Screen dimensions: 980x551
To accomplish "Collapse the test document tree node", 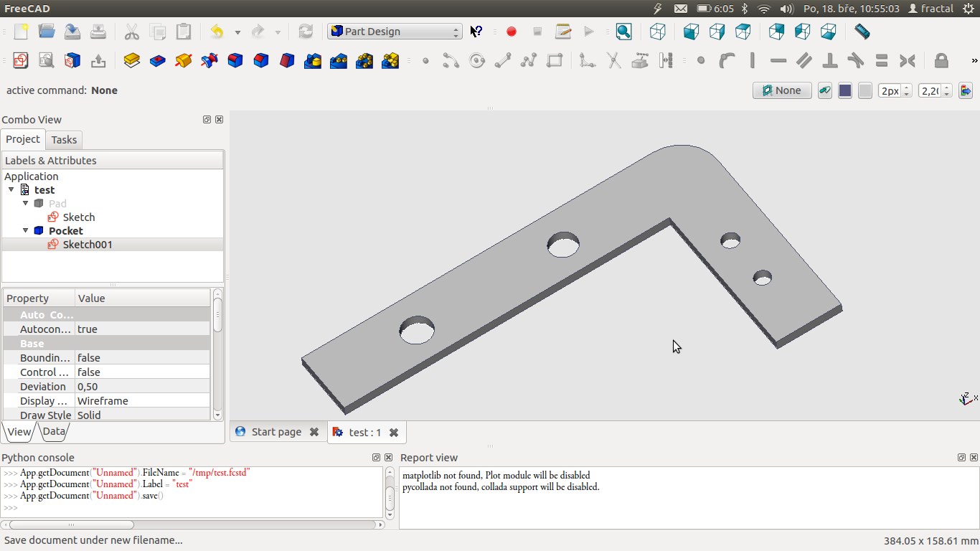I will [x=11, y=190].
